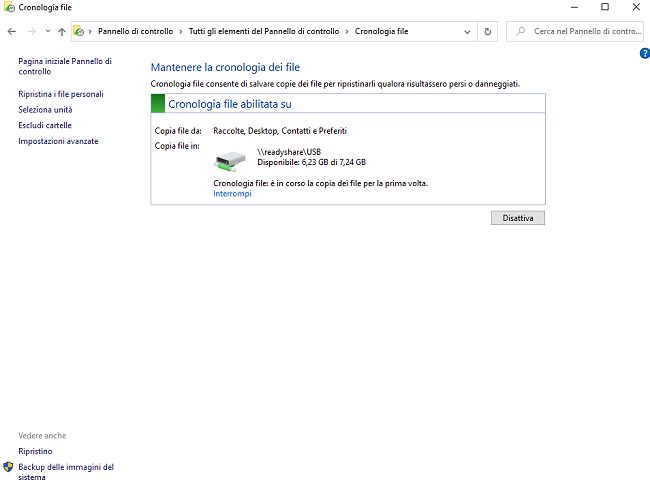Image resolution: width=650 pixels, height=493 pixels.
Task: Click the network drive icon for readyshare USB
Action: coord(230,161)
